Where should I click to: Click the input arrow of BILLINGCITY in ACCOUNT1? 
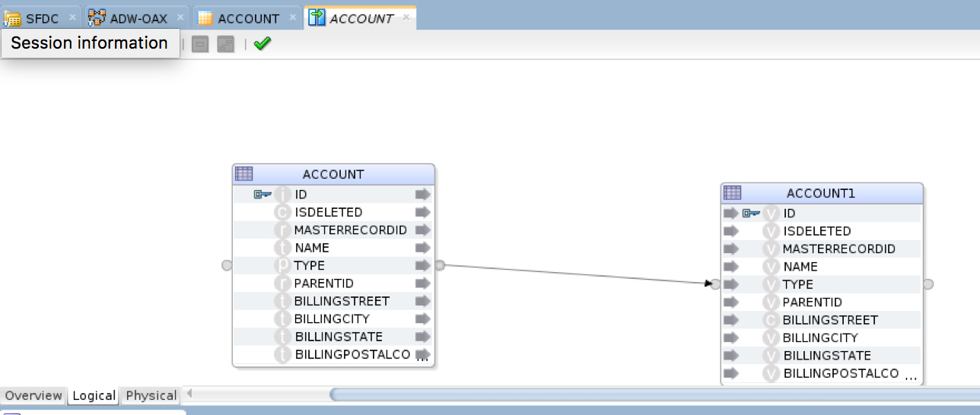pos(731,337)
